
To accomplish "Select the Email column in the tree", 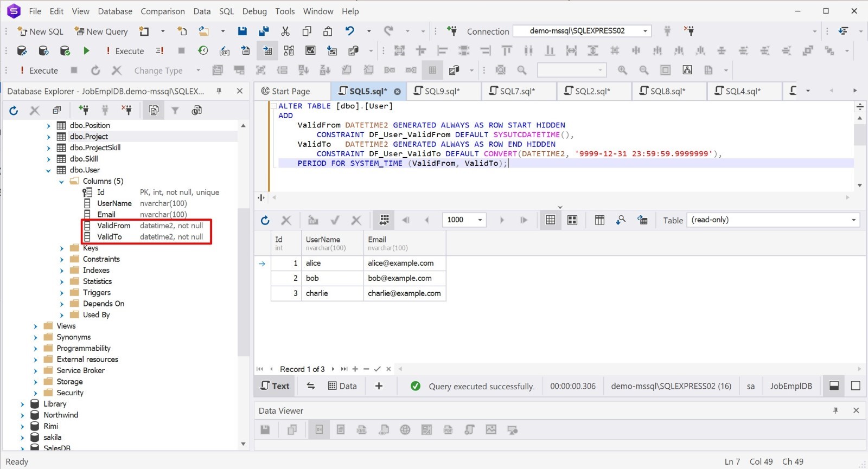I will click(x=106, y=215).
